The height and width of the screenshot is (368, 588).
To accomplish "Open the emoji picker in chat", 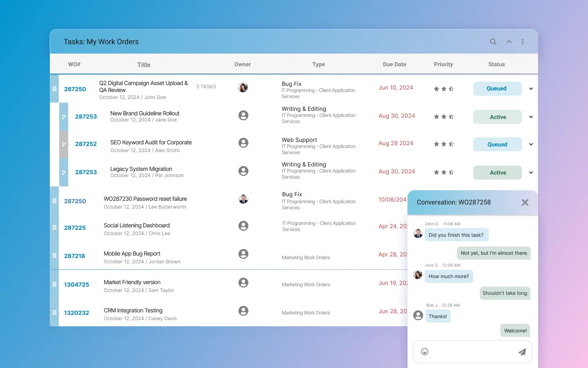I will click(425, 352).
